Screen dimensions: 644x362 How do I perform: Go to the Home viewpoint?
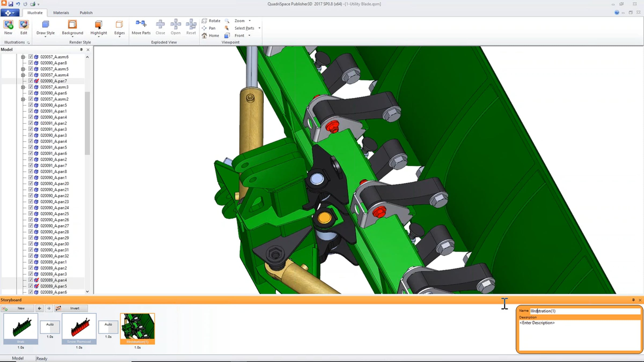coord(211,35)
